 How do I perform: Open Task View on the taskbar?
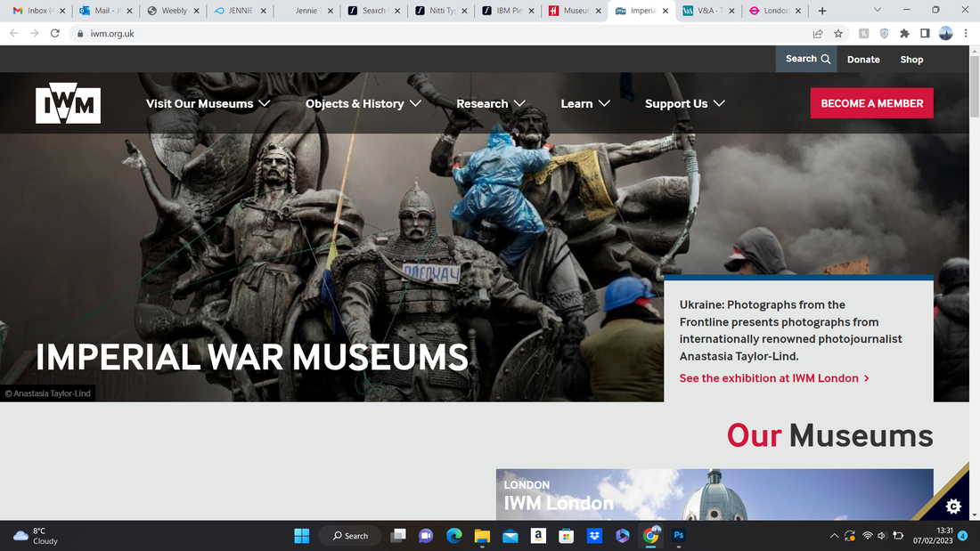[398, 535]
